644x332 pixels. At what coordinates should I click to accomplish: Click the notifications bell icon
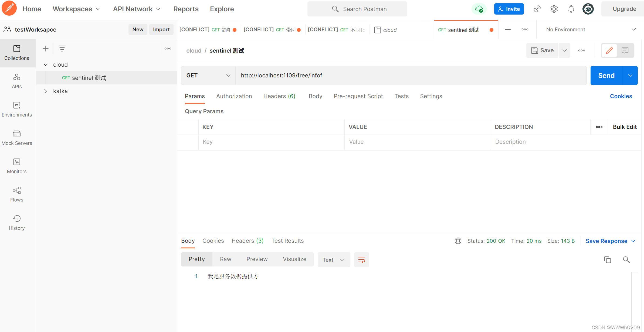point(571,9)
